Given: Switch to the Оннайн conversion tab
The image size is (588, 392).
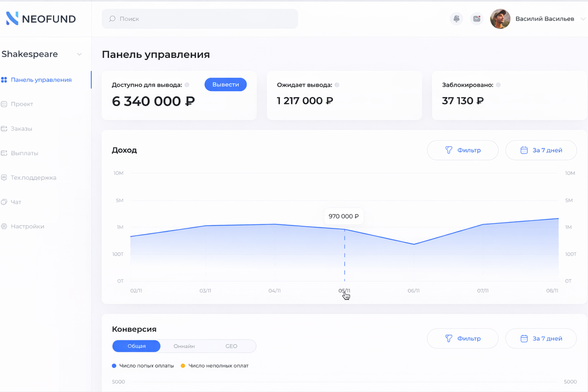Looking at the screenshot, I should coord(184,346).
